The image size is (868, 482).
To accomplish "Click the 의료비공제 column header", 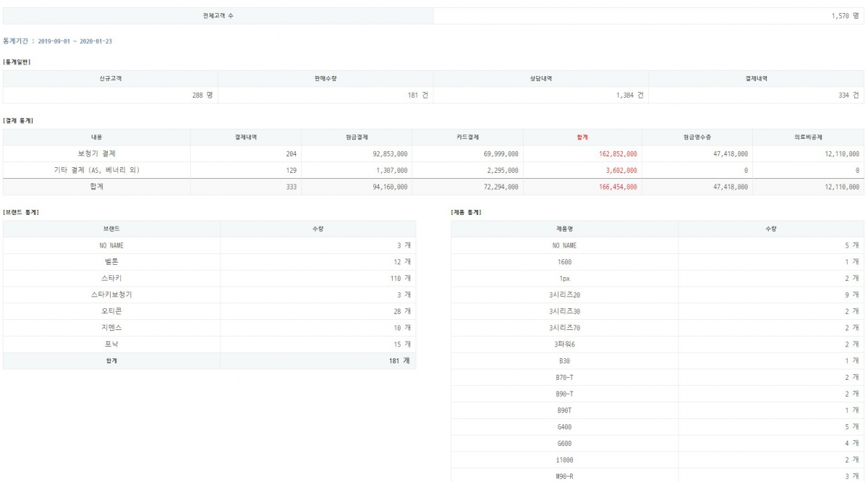I will tap(808, 138).
